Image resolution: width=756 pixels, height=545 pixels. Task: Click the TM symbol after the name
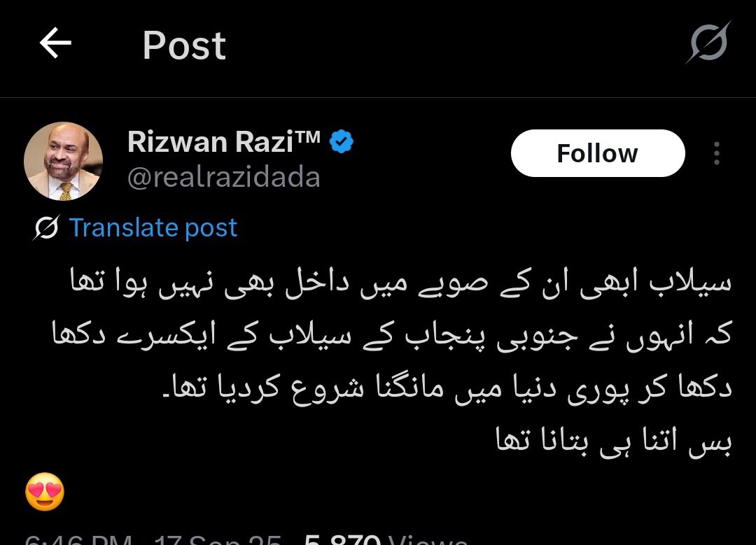[x=307, y=136]
